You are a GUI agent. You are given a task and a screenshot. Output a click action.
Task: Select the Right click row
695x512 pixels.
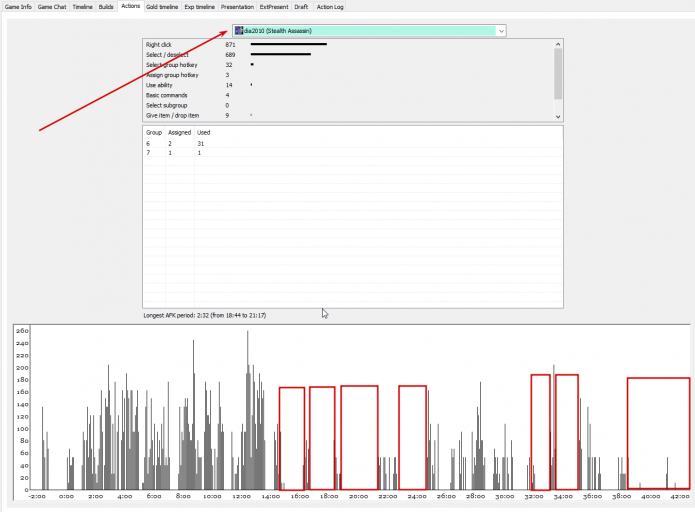pos(348,44)
